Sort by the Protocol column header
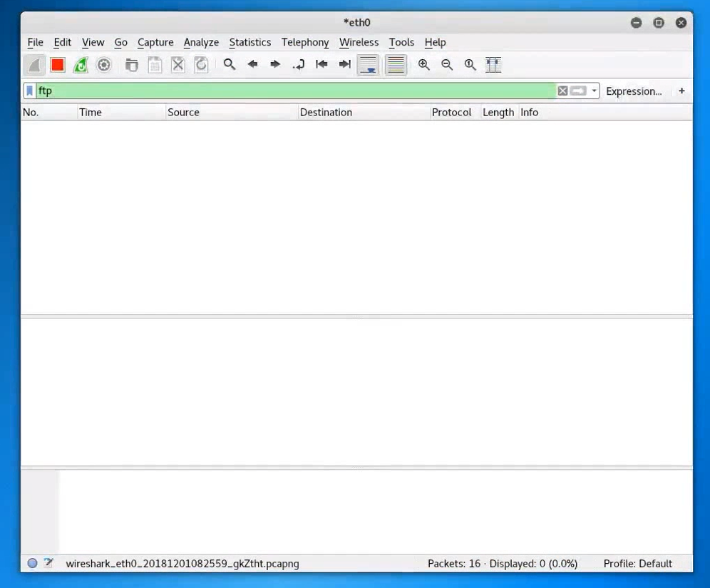The image size is (710, 588). point(456,113)
